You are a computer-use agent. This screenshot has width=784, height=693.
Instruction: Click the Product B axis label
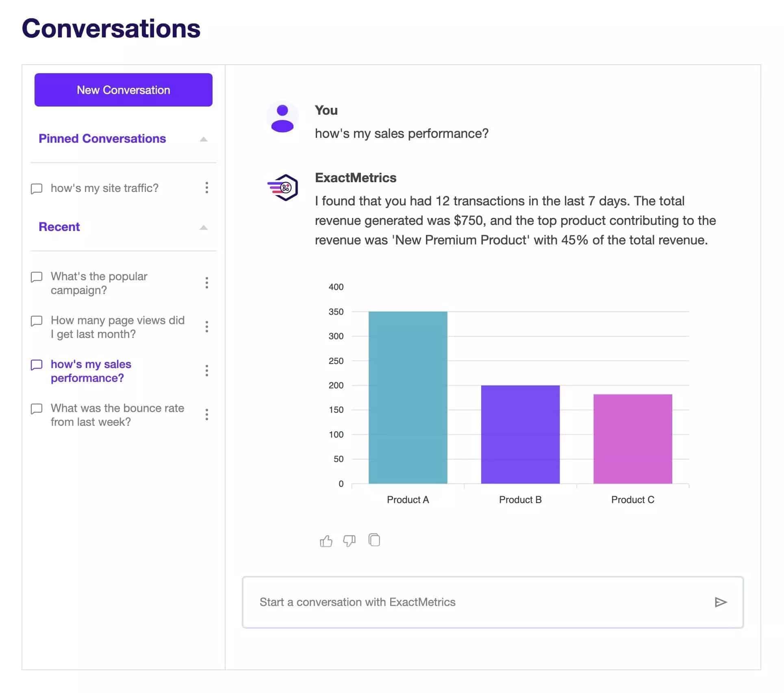[x=520, y=500]
